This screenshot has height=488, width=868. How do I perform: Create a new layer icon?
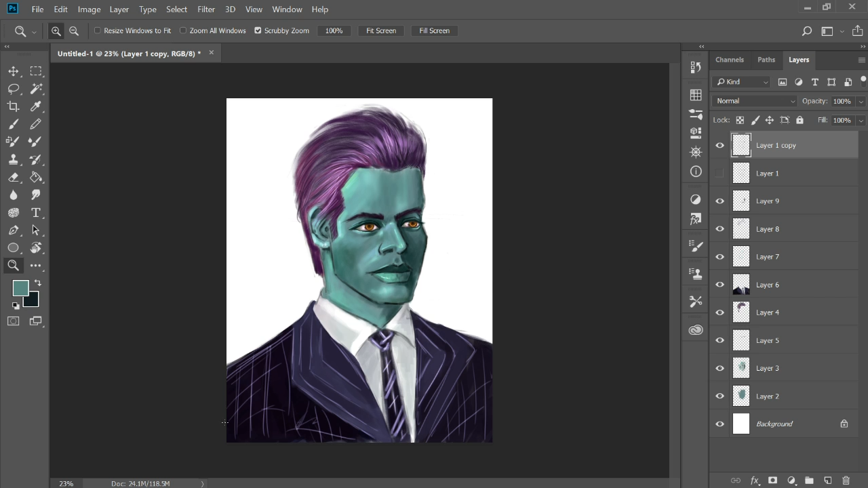pos(827,481)
